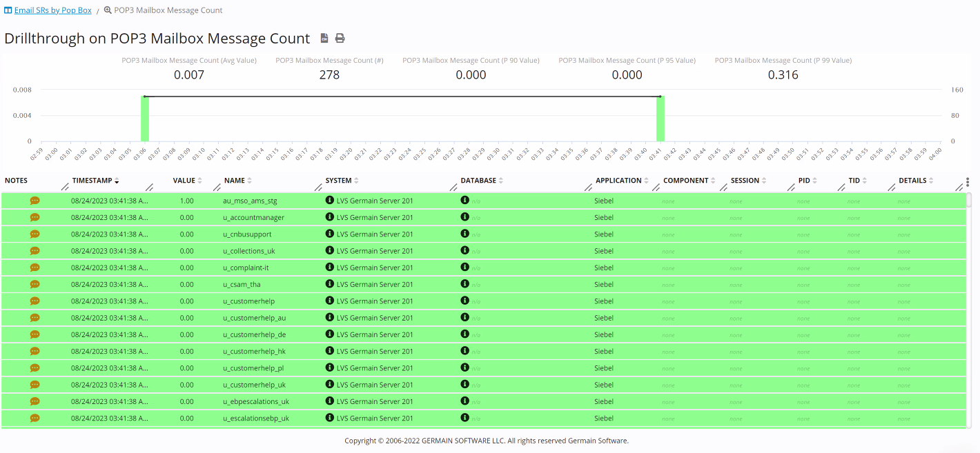Open the three-dot column options menu
The height and width of the screenshot is (453, 980).
click(x=968, y=182)
